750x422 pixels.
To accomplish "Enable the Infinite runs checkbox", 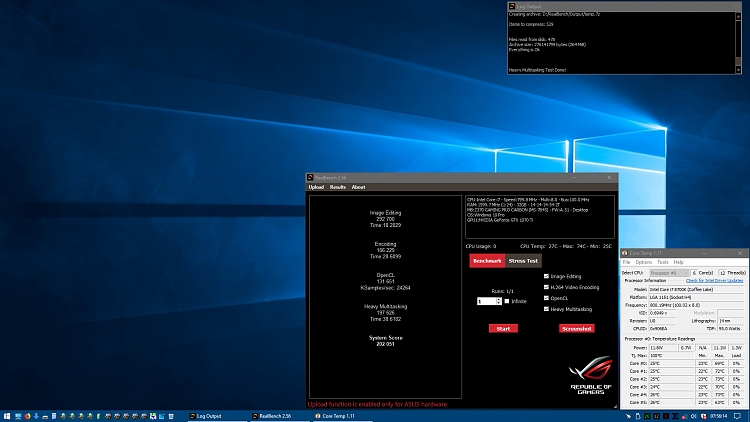I will (507, 301).
